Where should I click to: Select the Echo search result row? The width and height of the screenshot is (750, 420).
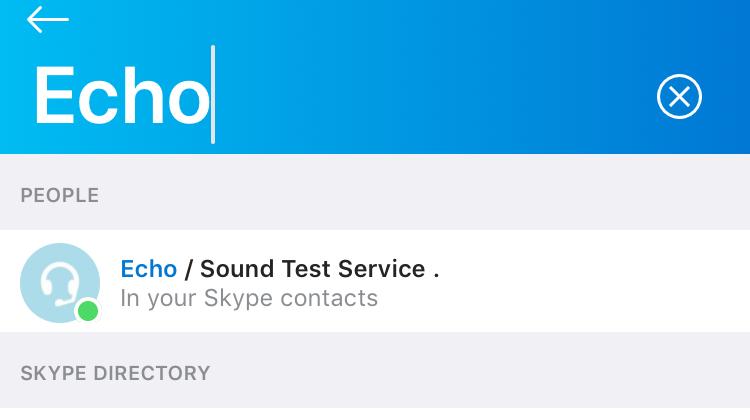pos(375,281)
